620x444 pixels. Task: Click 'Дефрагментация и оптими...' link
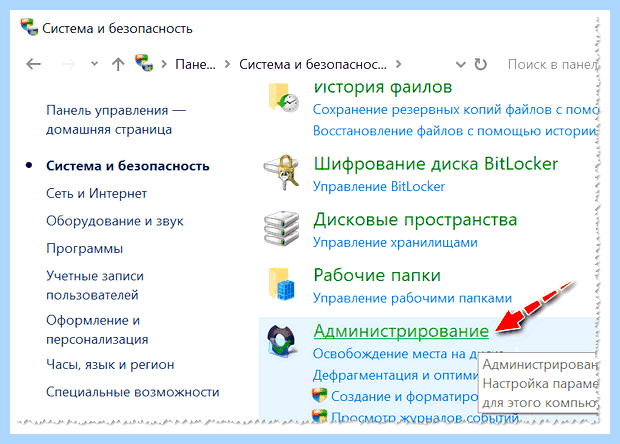(395, 375)
